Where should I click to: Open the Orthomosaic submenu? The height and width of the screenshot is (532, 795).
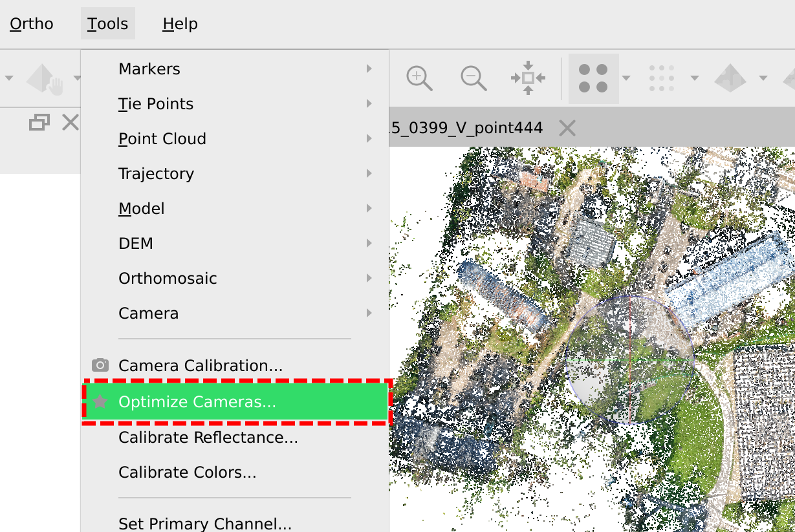(x=235, y=278)
